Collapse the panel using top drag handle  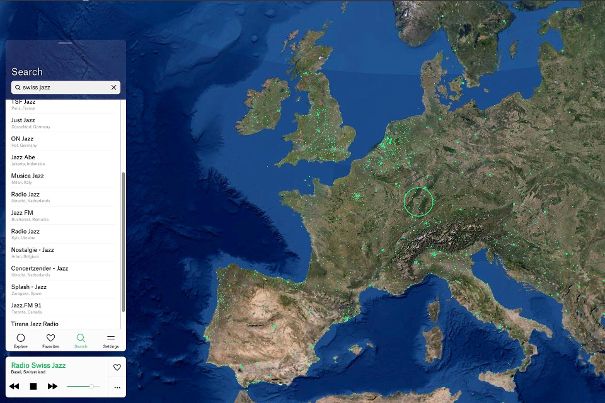click(65, 44)
